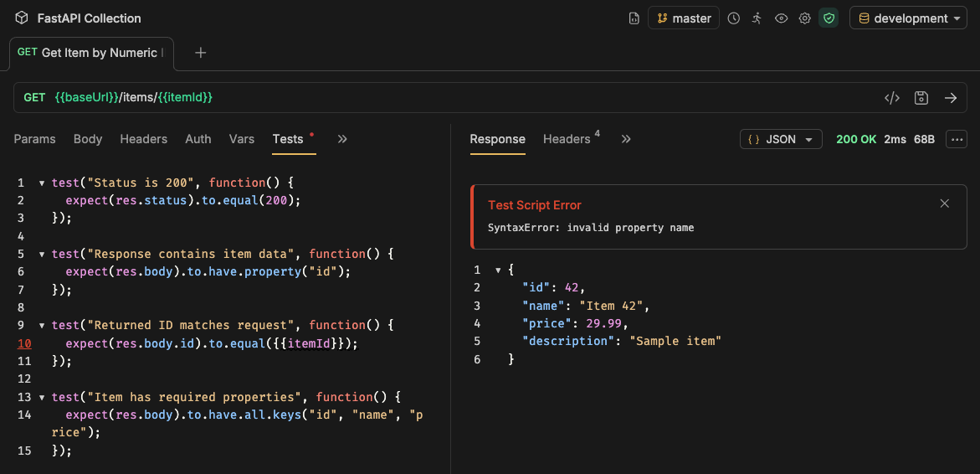This screenshot has width=980, height=474.
Task: Click the file icon left of master
Action: tap(634, 18)
